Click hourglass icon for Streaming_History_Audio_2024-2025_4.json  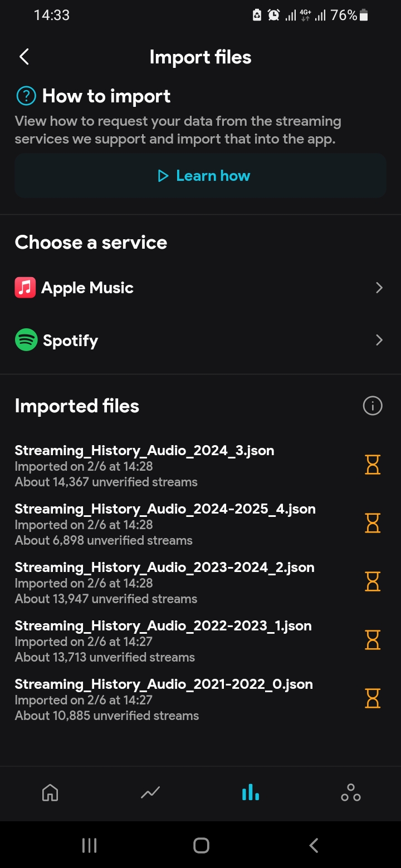click(x=373, y=523)
